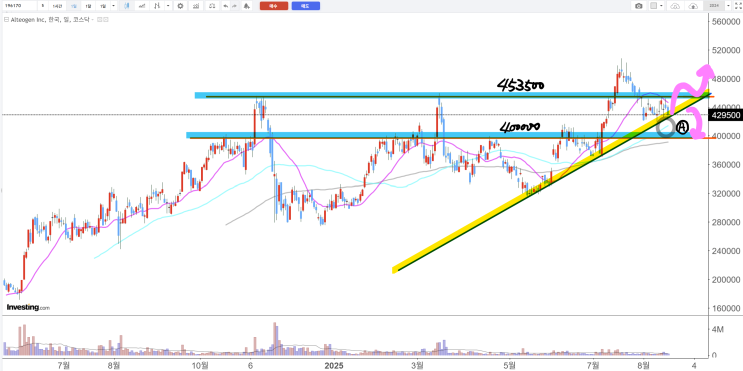Click the bell alert icon in the toolbar
This screenshot has height=371, width=743.
246,6
